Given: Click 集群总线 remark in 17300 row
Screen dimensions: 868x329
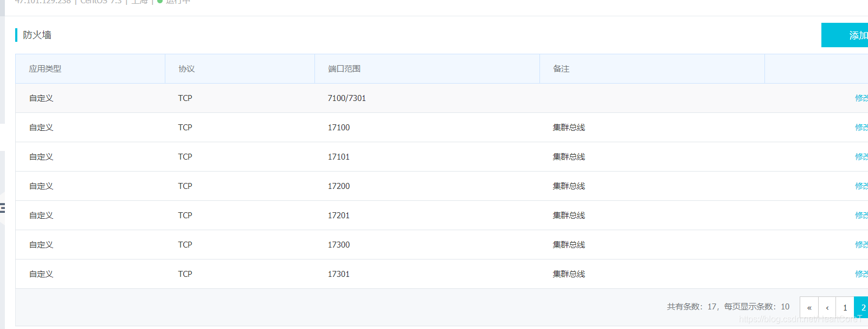Looking at the screenshot, I should pyautogui.click(x=569, y=245).
